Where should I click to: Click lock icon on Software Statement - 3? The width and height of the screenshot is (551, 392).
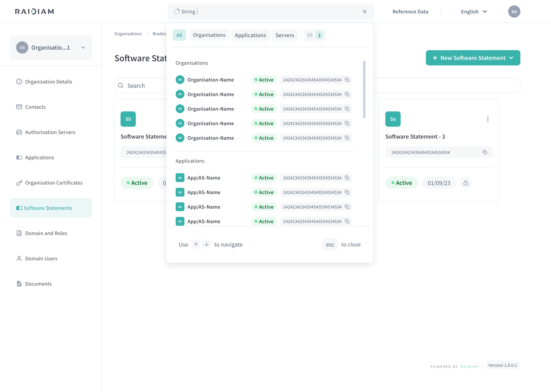(466, 183)
